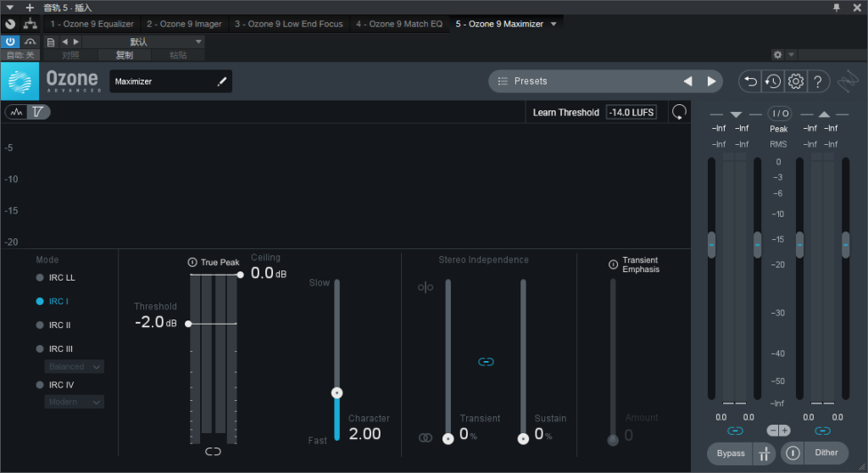Select IRC LL mode
The image size is (868, 473).
(x=55, y=277)
